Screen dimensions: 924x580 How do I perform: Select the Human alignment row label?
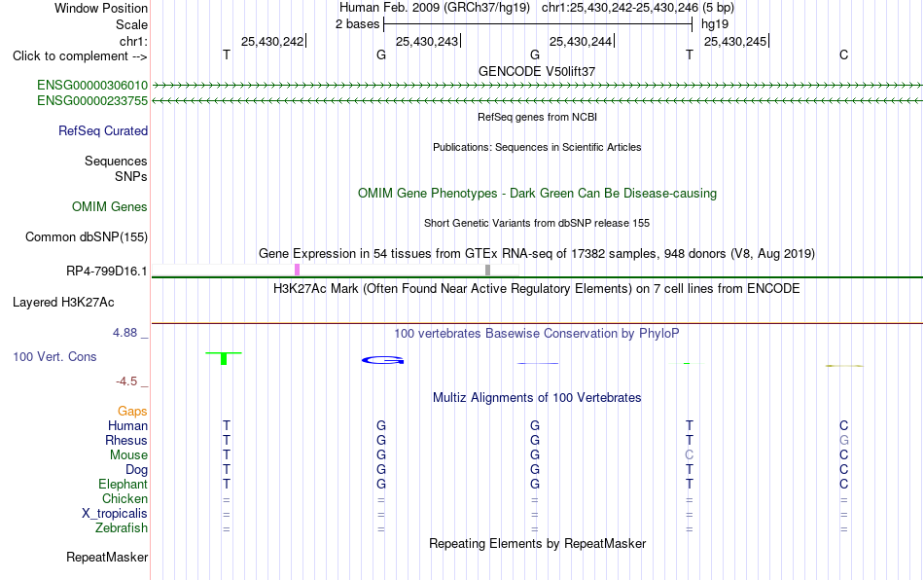(127, 425)
